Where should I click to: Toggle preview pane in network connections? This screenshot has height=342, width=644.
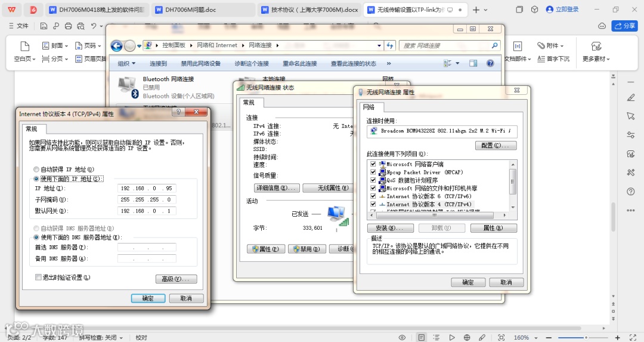click(x=473, y=63)
